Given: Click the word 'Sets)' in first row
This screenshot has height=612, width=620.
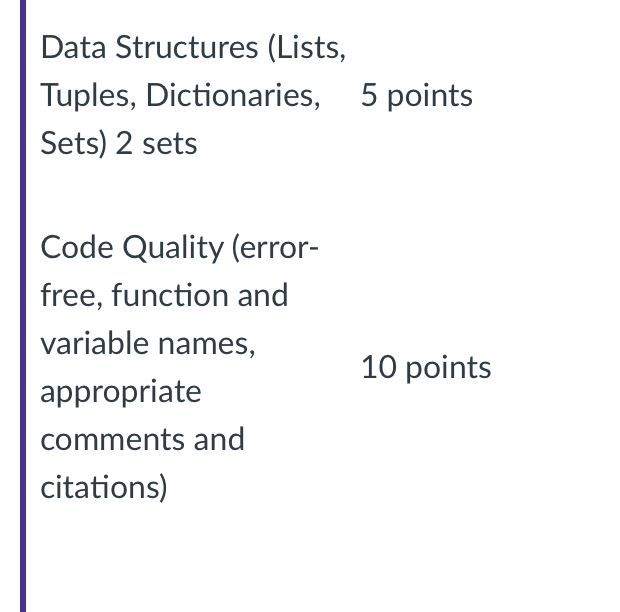Looking at the screenshot, I should click(x=74, y=144).
